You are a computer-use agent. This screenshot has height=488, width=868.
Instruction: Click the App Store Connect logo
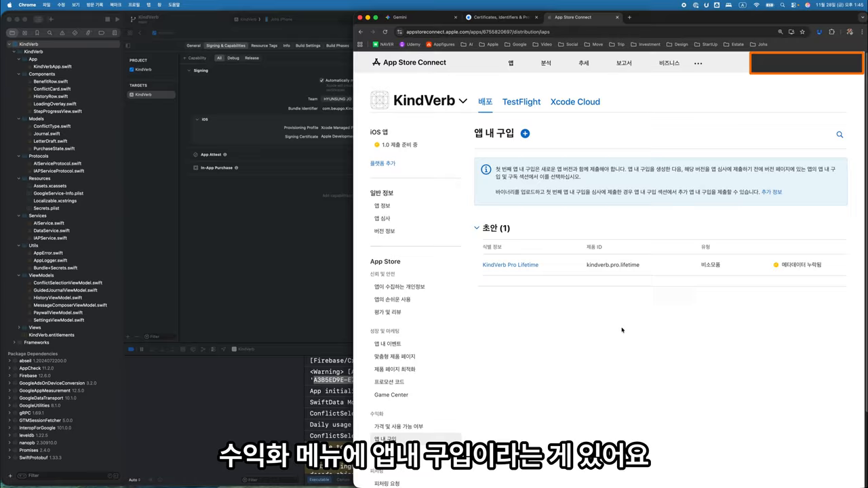(x=410, y=62)
